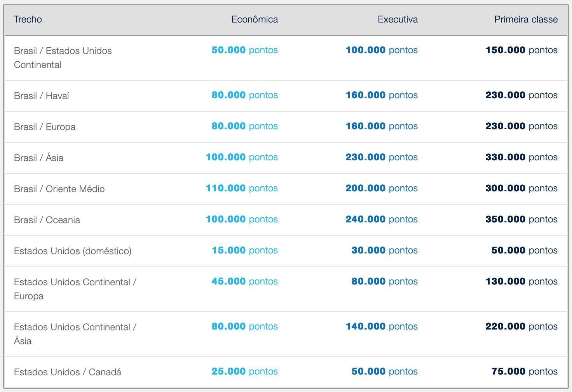Select the Estados Unidos / Canadá route label
Image resolution: width=572 pixels, height=392 pixels.
68,372
